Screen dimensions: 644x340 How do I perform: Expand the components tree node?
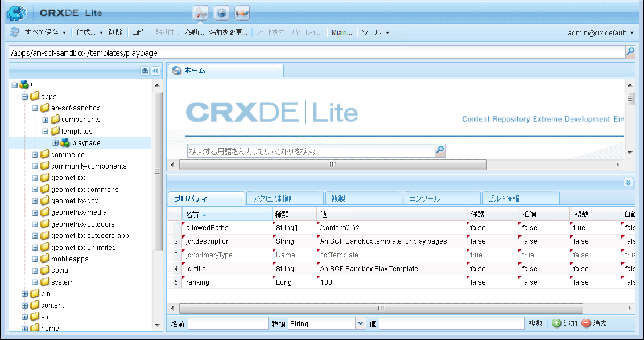click(x=45, y=120)
